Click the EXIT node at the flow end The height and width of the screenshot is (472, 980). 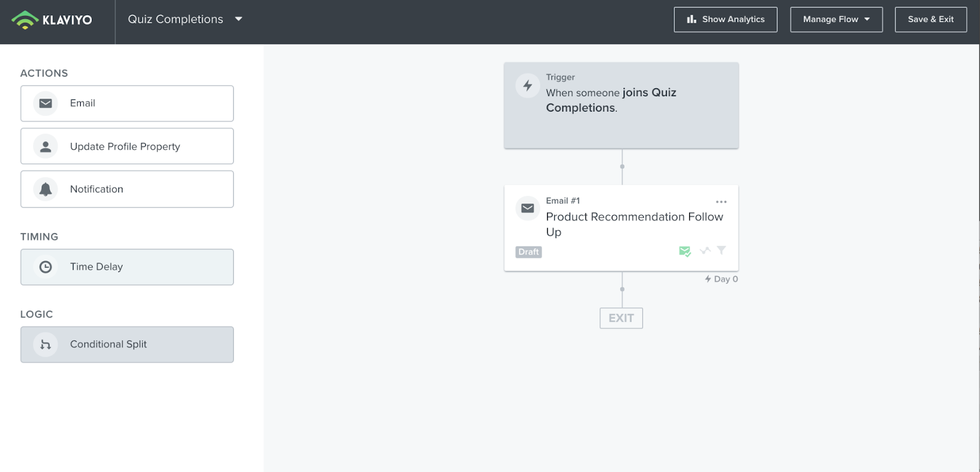click(621, 318)
